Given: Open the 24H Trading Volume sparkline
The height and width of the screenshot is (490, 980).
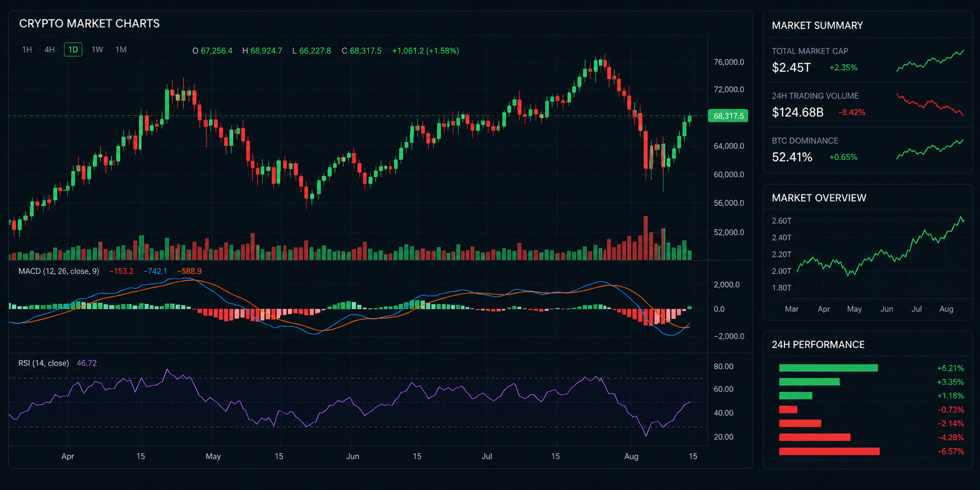Looking at the screenshot, I should (x=930, y=105).
